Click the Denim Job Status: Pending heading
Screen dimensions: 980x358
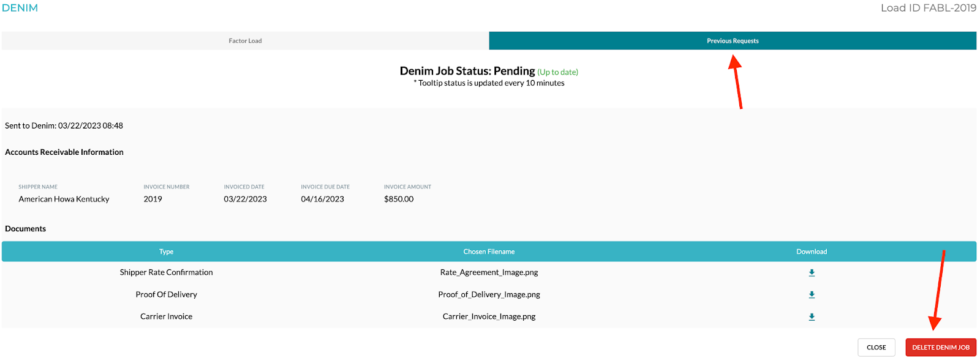[x=467, y=71]
